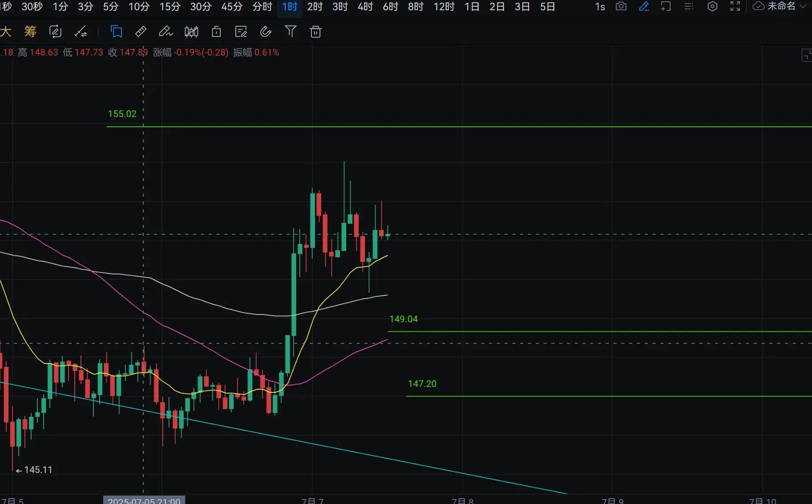Click the 涨幅 -0.19%(-0.28) value

[x=190, y=52]
